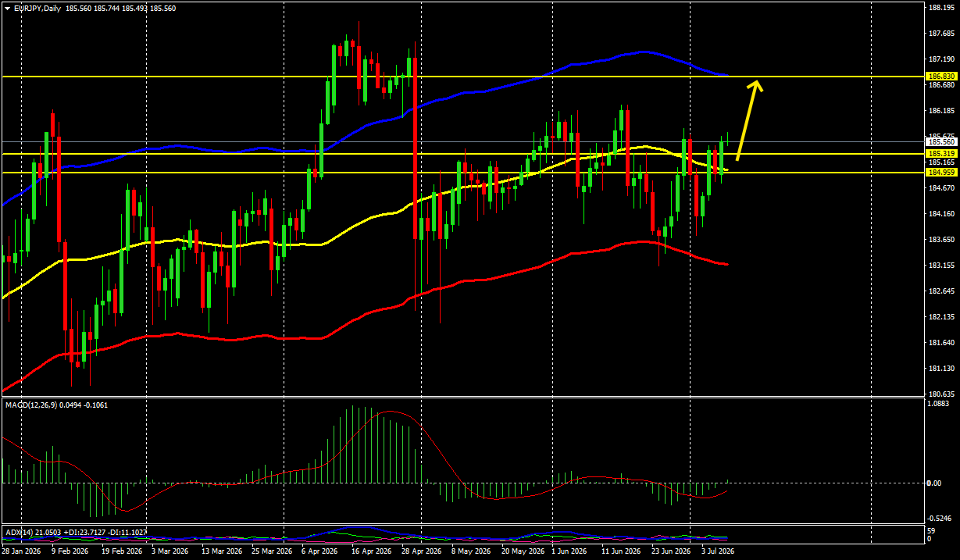Click the 186.185 price axis label

tap(941, 111)
